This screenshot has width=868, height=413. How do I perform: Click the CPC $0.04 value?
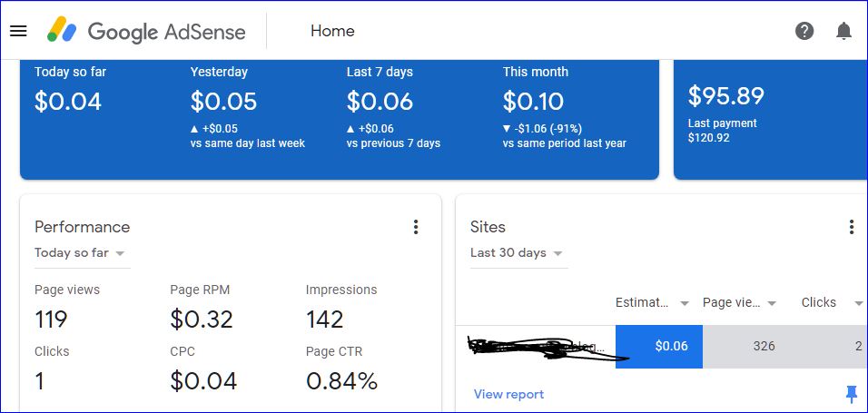click(203, 381)
